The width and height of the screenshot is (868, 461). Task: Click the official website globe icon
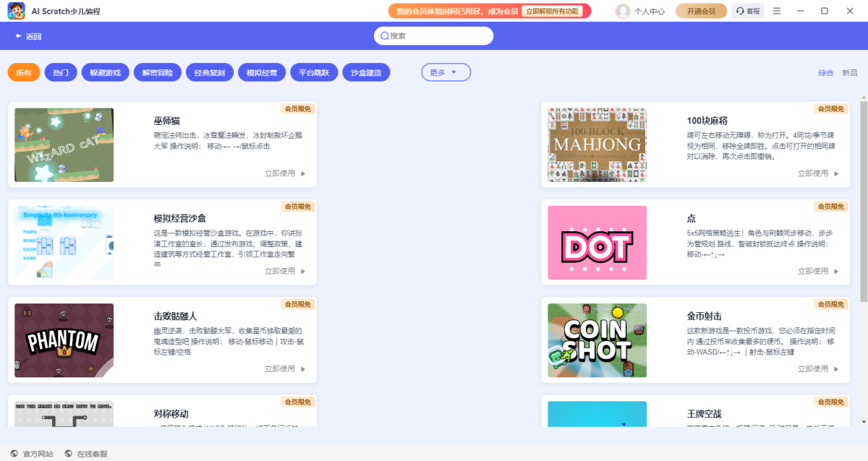pyautogui.click(x=14, y=454)
